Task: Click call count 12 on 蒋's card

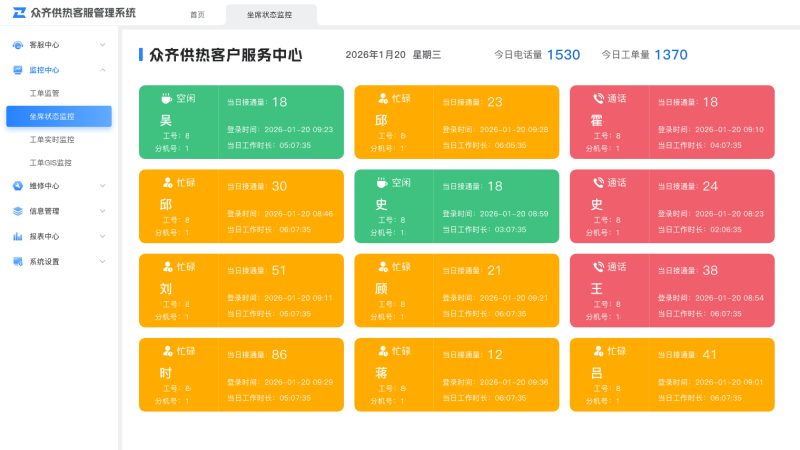Action: coord(495,355)
